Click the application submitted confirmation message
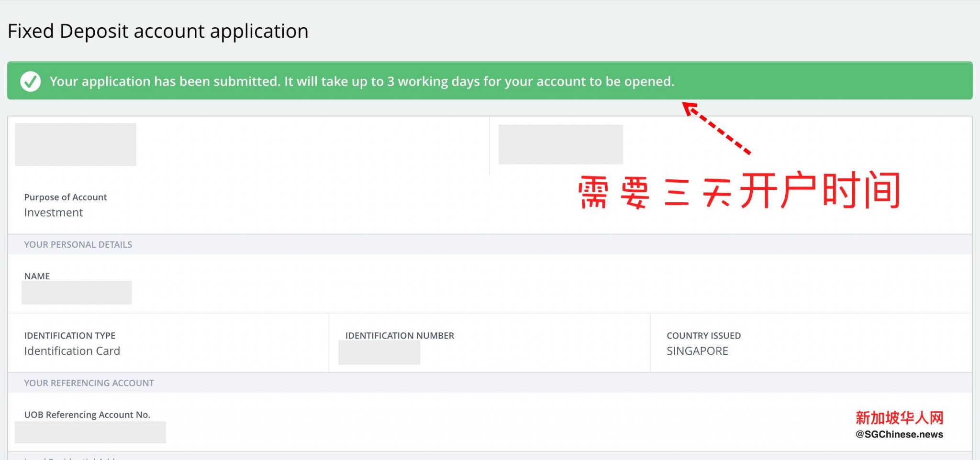Viewport: 980px width, 460px height. [362, 81]
